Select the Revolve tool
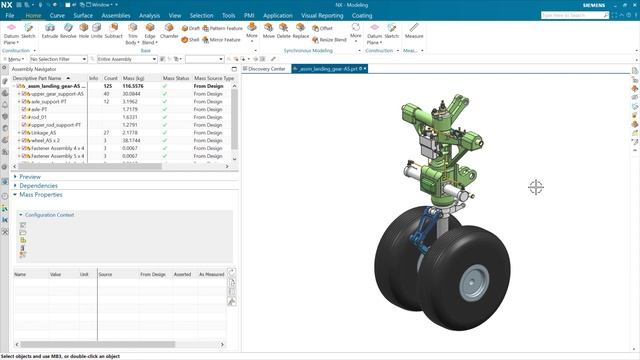640x360 pixels. 68,31
